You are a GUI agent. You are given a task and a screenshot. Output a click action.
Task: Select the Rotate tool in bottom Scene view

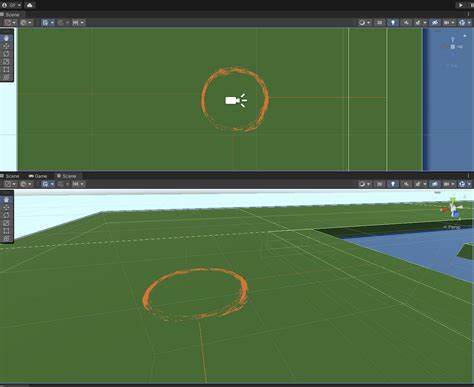(7, 215)
